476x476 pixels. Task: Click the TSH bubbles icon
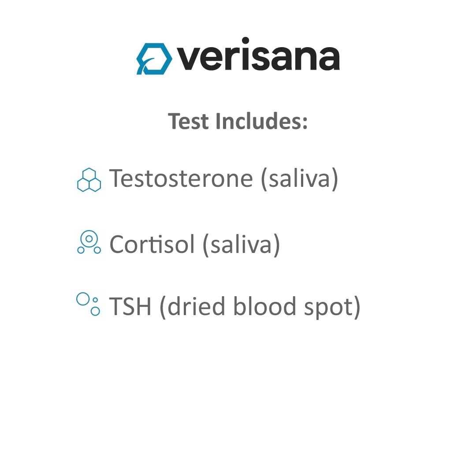89,304
